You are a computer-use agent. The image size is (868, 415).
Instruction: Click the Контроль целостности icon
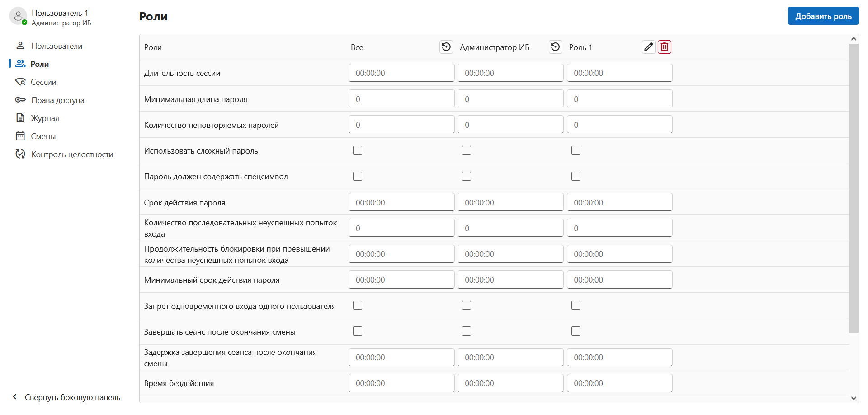20,154
